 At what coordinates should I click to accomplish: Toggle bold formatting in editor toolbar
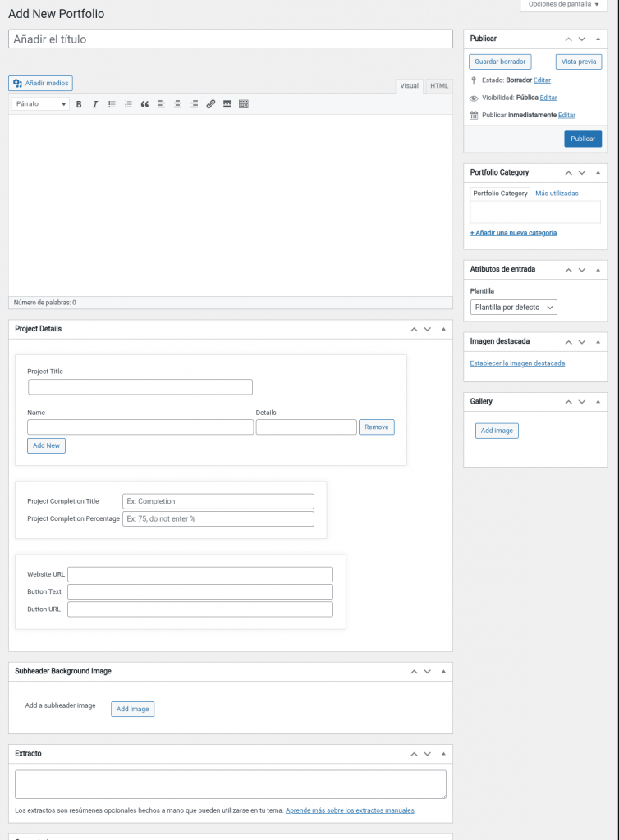79,104
